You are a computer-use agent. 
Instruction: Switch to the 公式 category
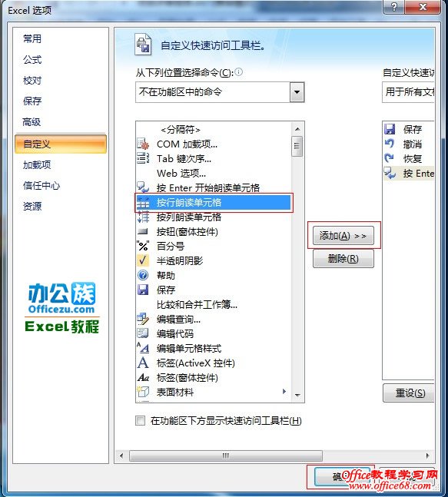(x=32, y=60)
